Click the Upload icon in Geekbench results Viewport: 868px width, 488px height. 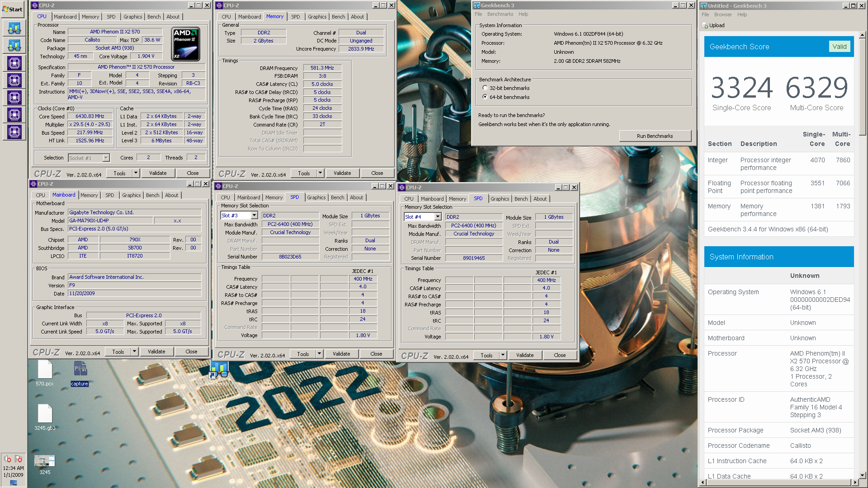705,25
